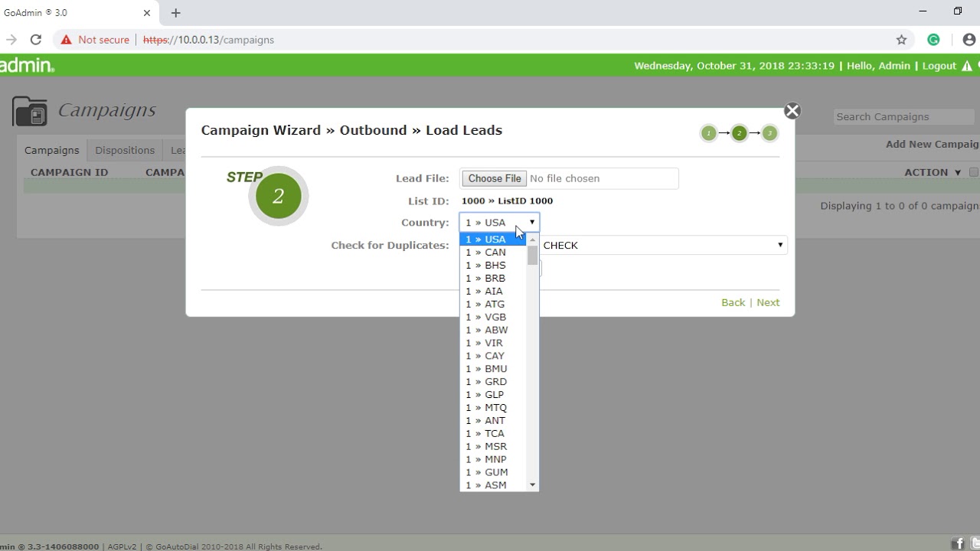Click the Campaigns folder icon

pos(30,112)
